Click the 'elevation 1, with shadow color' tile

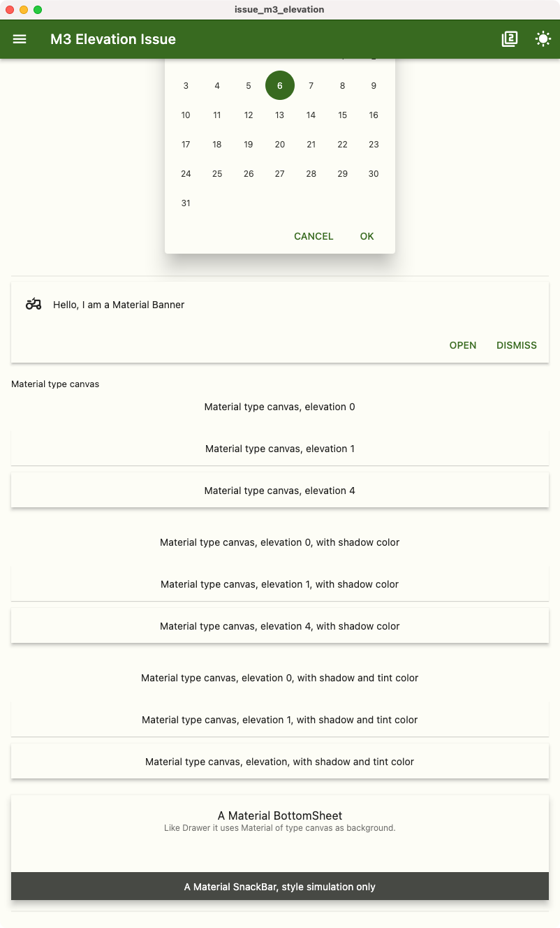[x=279, y=583]
